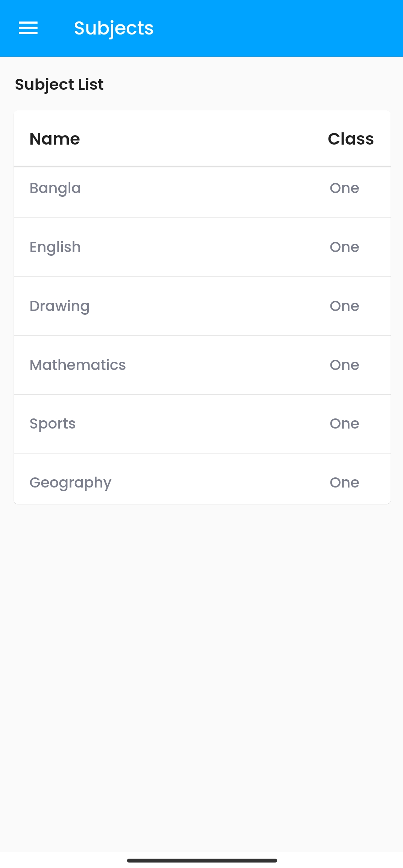The image size is (403, 868).
Task: Tap the Sports subject name
Action: 53,424
